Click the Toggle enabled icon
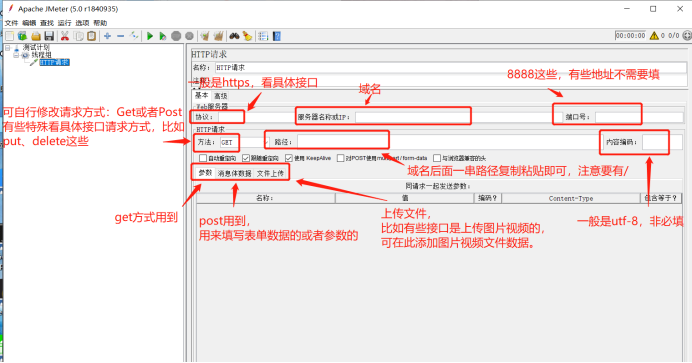This screenshot has width=692, height=363. (134, 36)
